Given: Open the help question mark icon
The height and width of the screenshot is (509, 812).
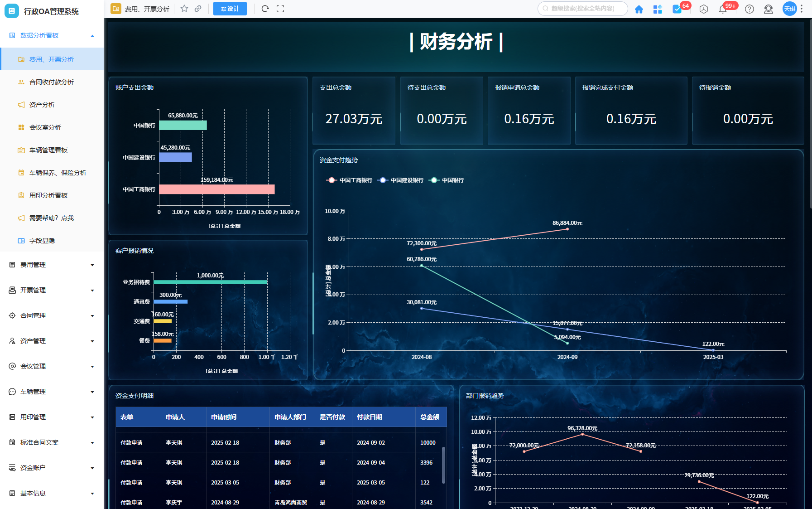Looking at the screenshot, I should tap(750, 9).
